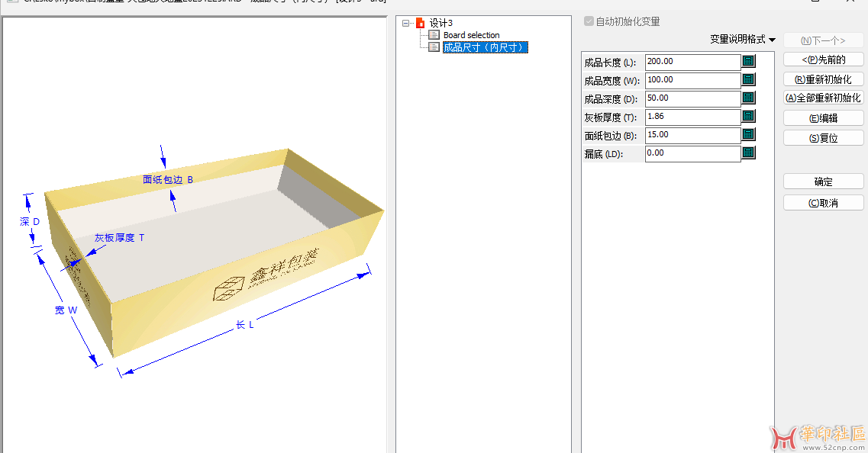868x453 pixels.
Task: Click the 成品宽度 (W): label
Action: tap(611, 81)
